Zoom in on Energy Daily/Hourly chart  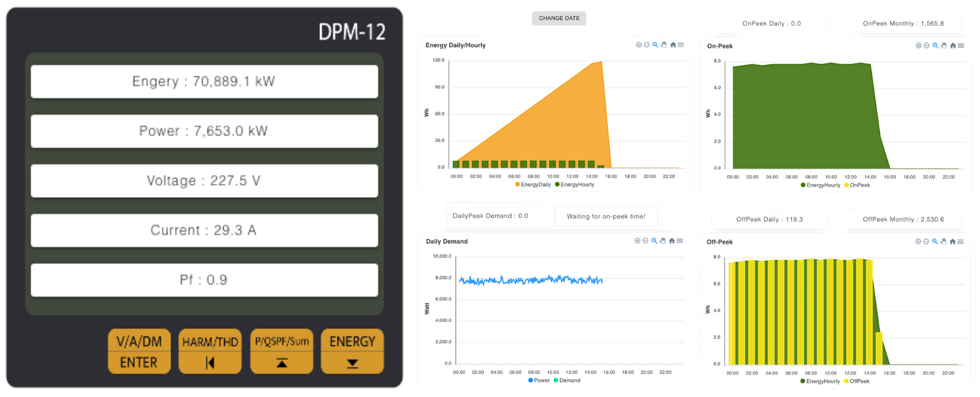pyautogui.click(x=638, y=45)
